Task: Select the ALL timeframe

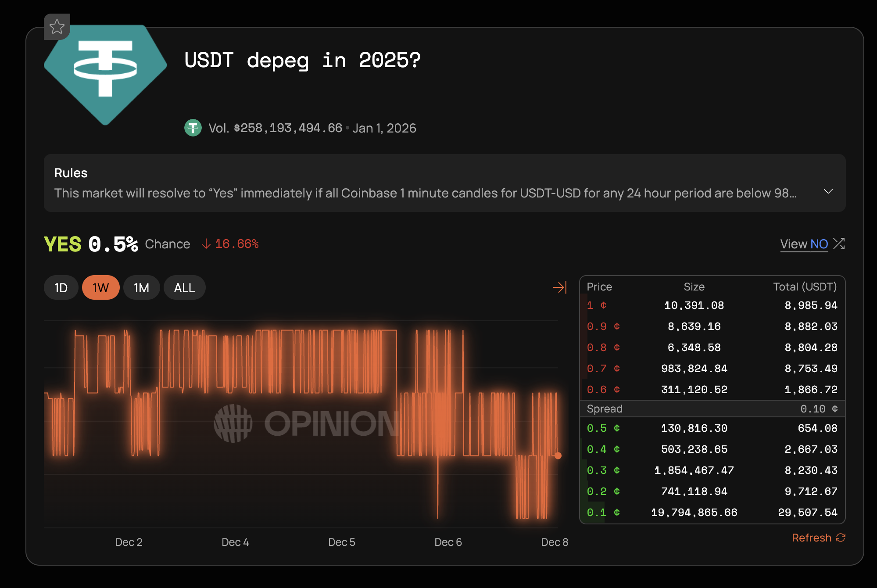Action: (x=184, y=287)
